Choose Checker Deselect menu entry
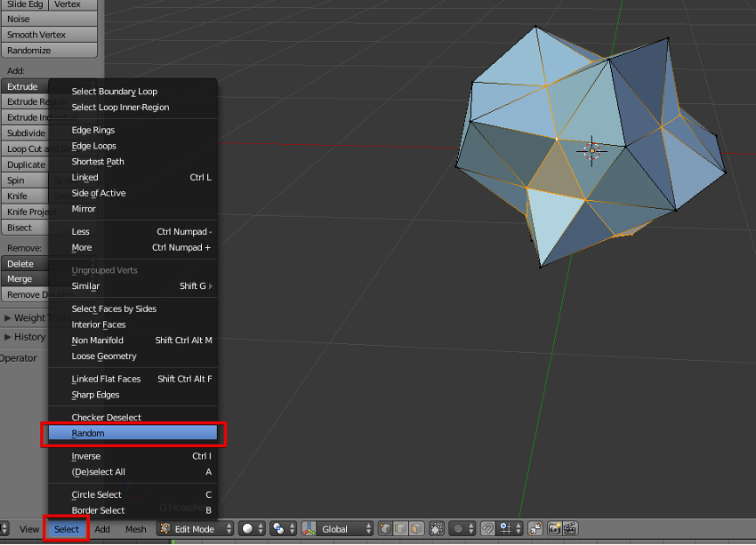 pyautogui.click(x=107, y=418)
